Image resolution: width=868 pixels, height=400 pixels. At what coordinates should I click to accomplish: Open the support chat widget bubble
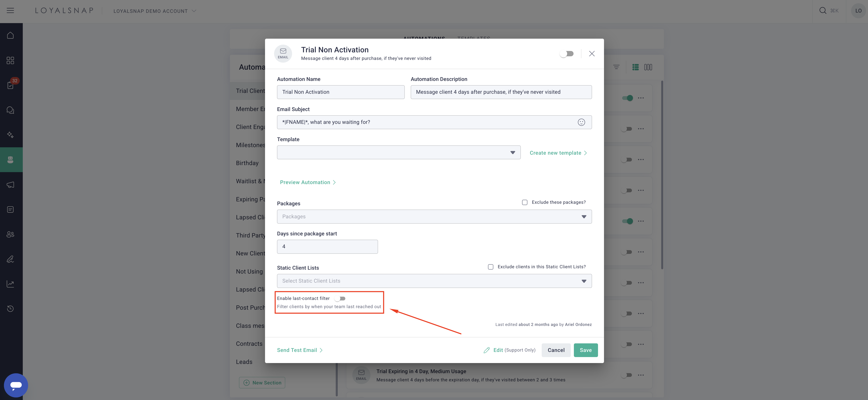click(x=16, y=385)
